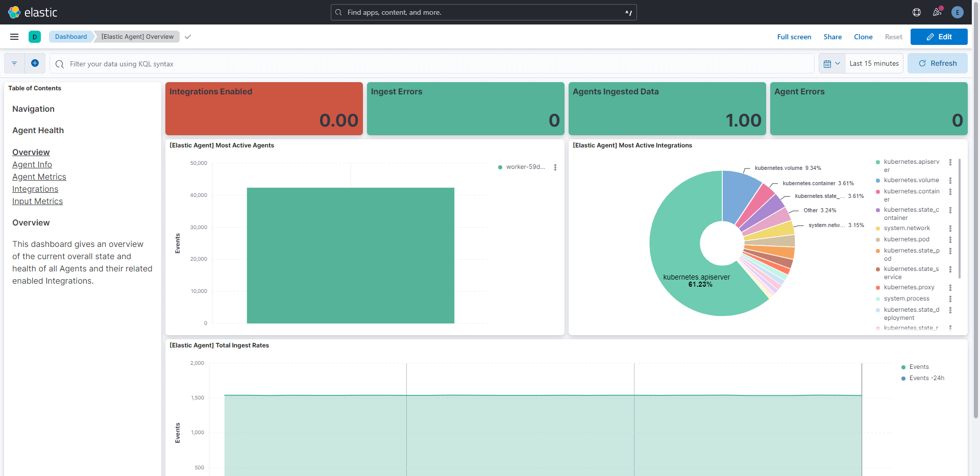Go to the Overview link
Screen dimensions: 980x476
point(31,152)
